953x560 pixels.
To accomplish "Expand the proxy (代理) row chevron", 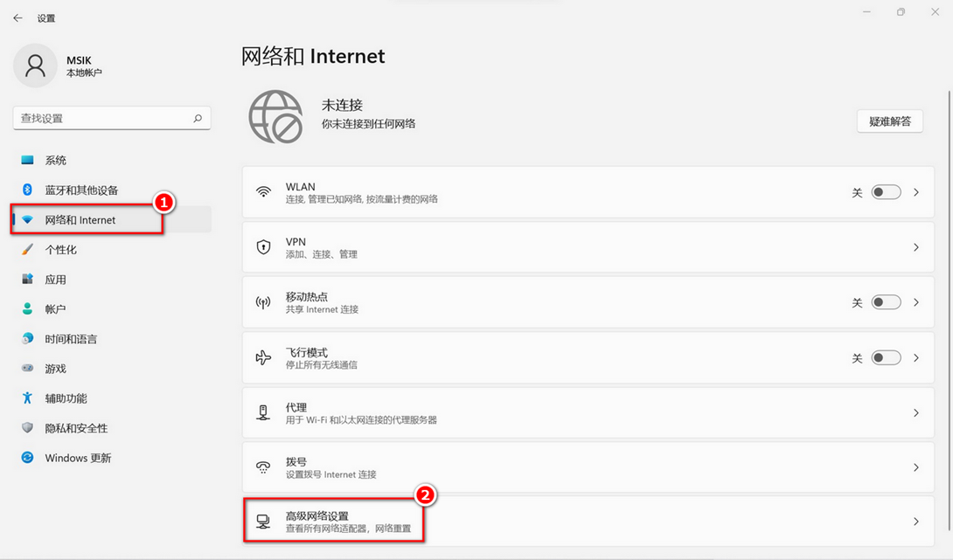I will coord(916,412).
